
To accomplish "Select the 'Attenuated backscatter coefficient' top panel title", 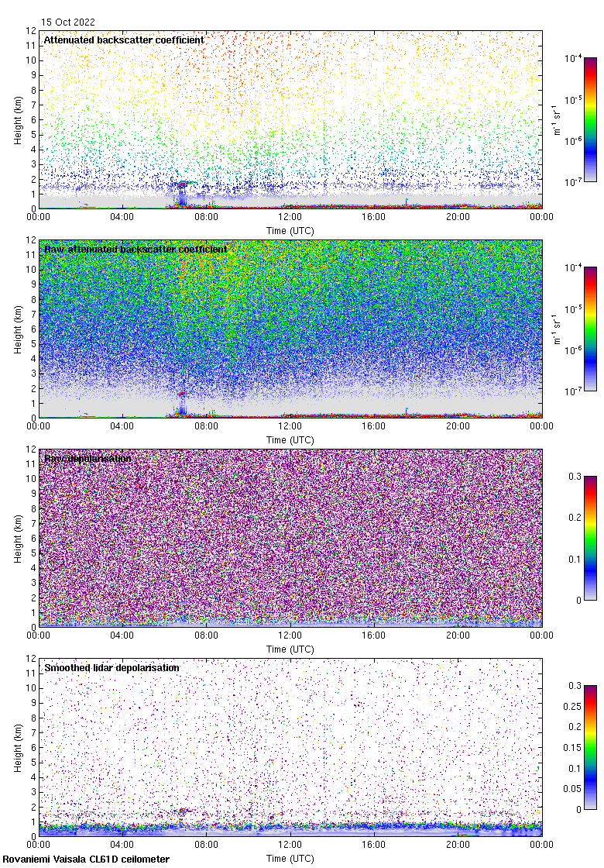I will 124,40.
